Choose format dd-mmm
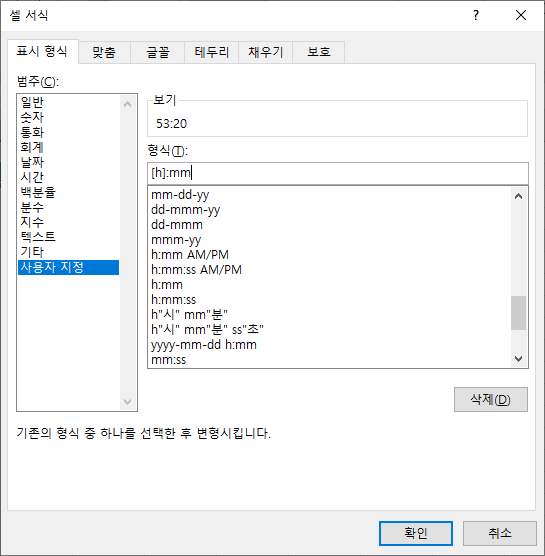This screenshot has height=556, width=545. tap(329, 224)
